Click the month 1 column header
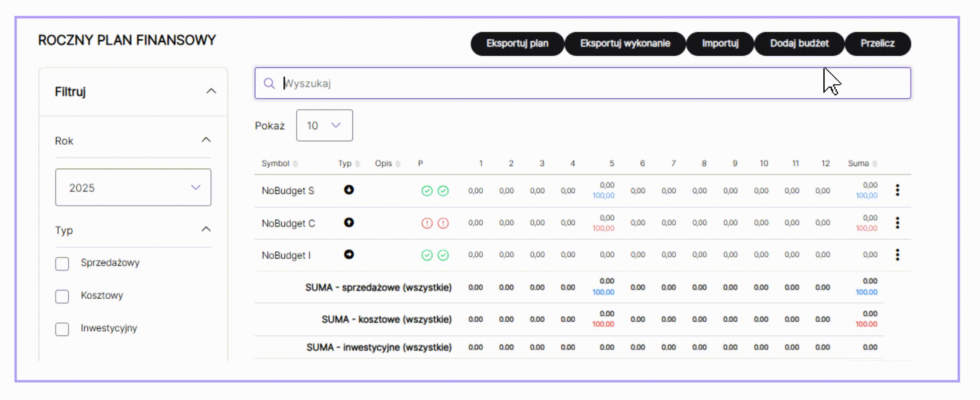The width and height of the screenshot is (980, 400). coord(481,163)
